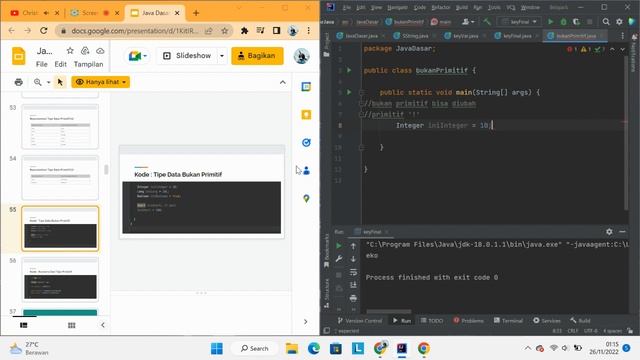Open keyFinal run configuration dropdown

point(520,22)
